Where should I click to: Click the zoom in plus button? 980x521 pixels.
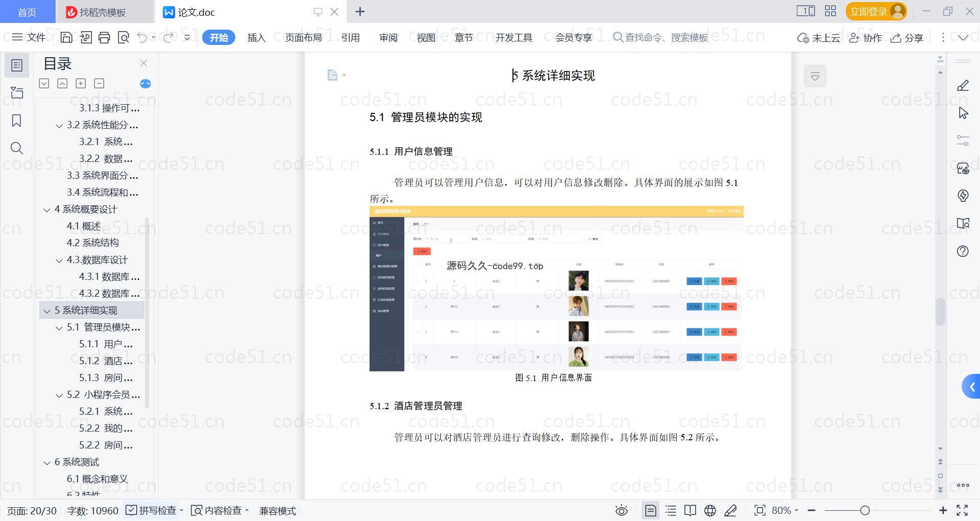point(943,511)
